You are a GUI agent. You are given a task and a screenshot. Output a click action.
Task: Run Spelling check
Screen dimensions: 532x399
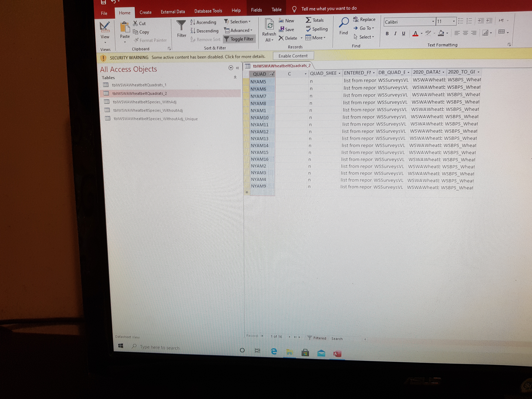317,29
